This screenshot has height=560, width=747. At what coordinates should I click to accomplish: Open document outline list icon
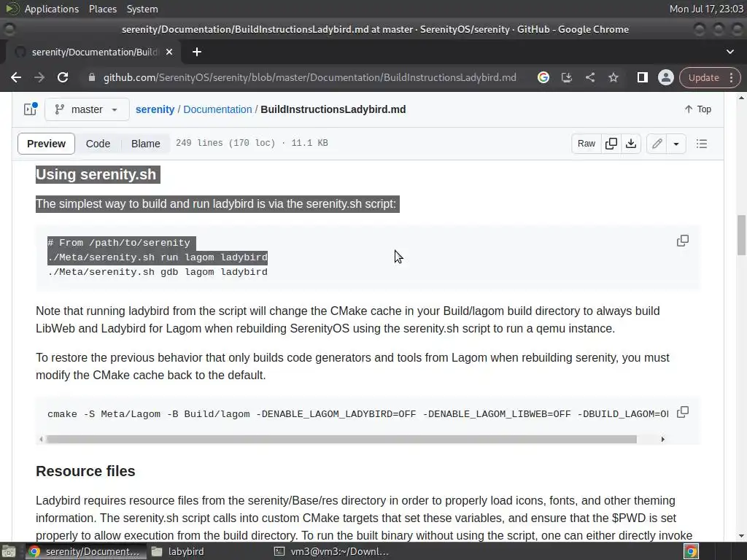click(x=701, y=144)
